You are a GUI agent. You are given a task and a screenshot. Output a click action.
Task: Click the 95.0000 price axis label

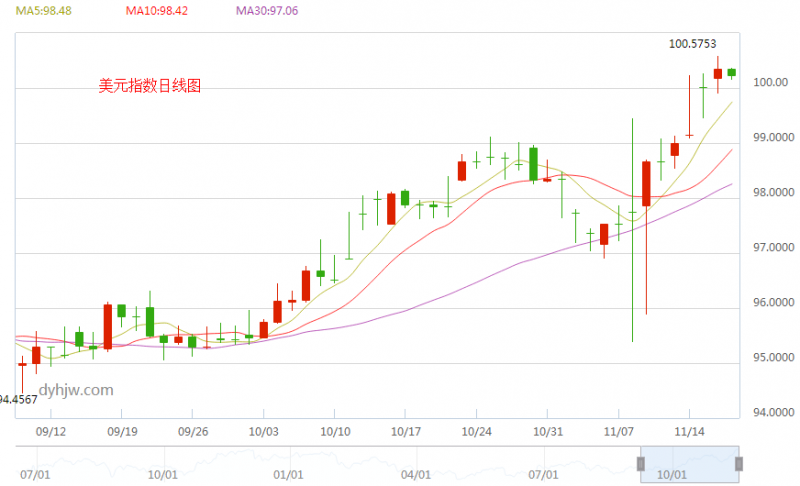tap(773, 357)
